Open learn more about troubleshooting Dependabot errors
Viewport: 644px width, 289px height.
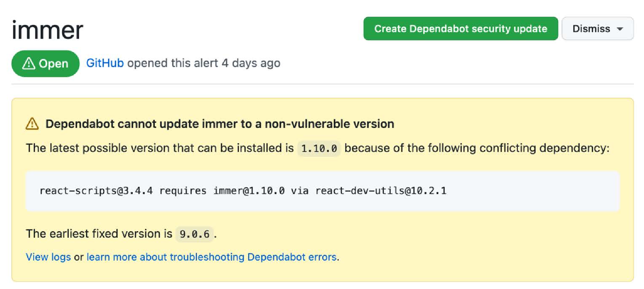pos(211,257)
